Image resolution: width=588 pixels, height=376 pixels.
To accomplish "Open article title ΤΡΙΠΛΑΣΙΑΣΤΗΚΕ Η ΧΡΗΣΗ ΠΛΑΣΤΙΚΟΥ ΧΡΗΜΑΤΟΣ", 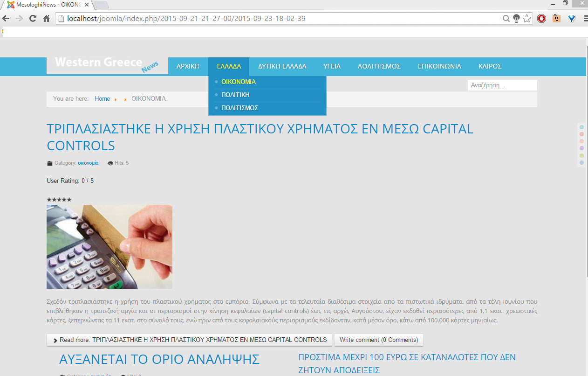I will pos(260,137).
